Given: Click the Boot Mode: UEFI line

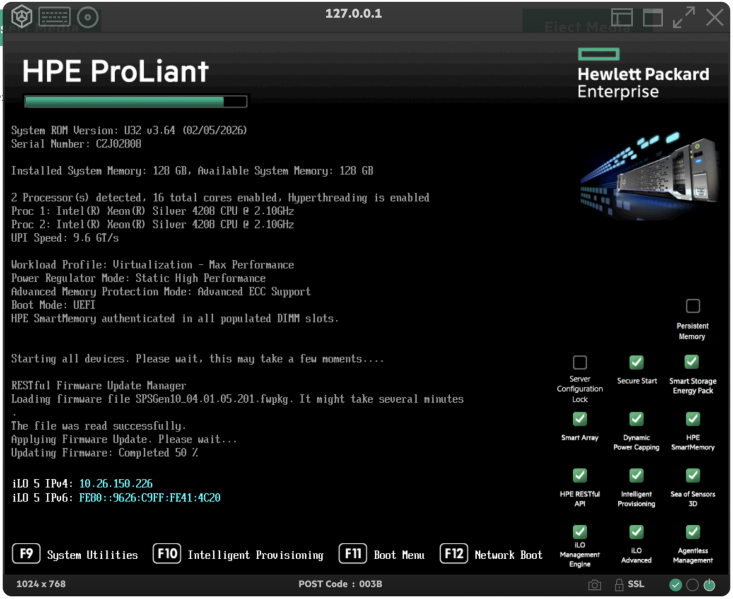Looking at the screenshot, I should pyautogui.click(x=53, y=305).
